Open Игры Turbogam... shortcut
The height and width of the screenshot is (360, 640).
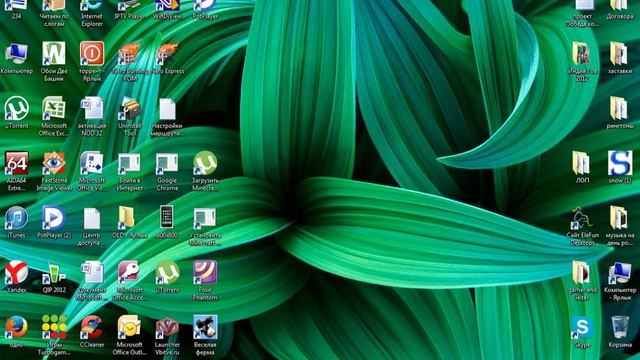54,335
